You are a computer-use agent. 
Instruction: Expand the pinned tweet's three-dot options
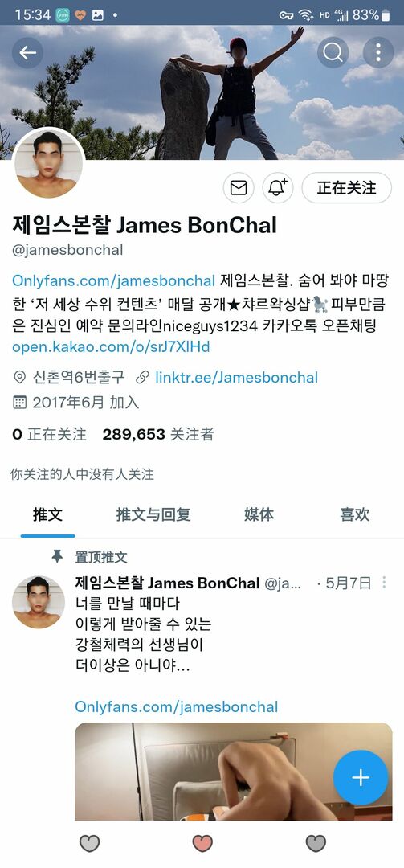384,583
